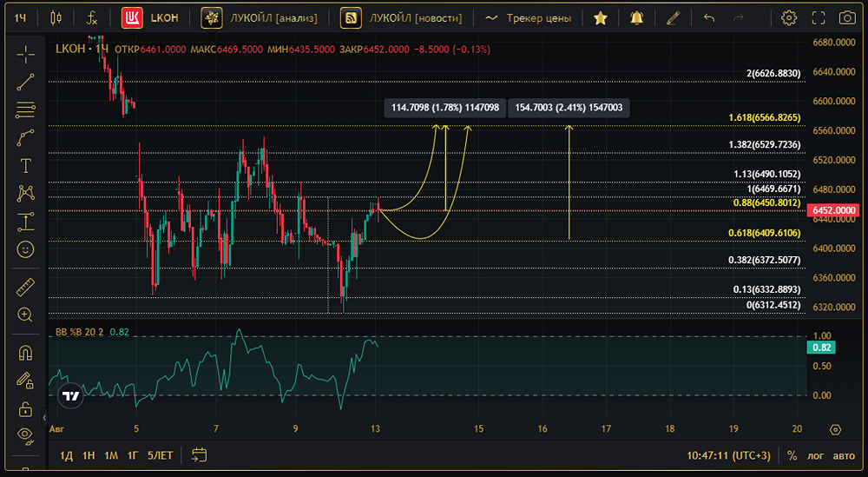The width and height of the screenshot is (868, 477).
Task: Toggle lock all drawings padlock
Action: point(25,409)
